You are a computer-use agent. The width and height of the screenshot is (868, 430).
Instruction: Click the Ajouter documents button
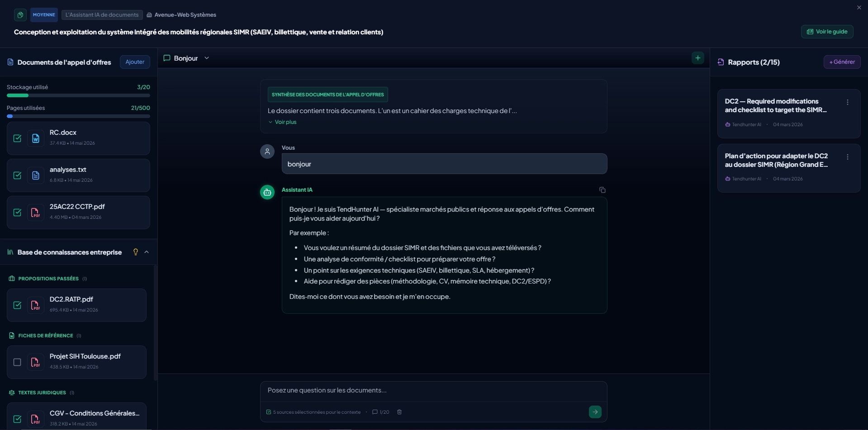135,62
